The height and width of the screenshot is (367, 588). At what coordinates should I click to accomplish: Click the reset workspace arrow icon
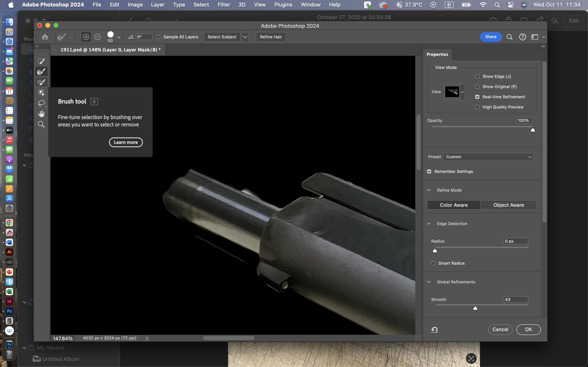pos(434,329)
